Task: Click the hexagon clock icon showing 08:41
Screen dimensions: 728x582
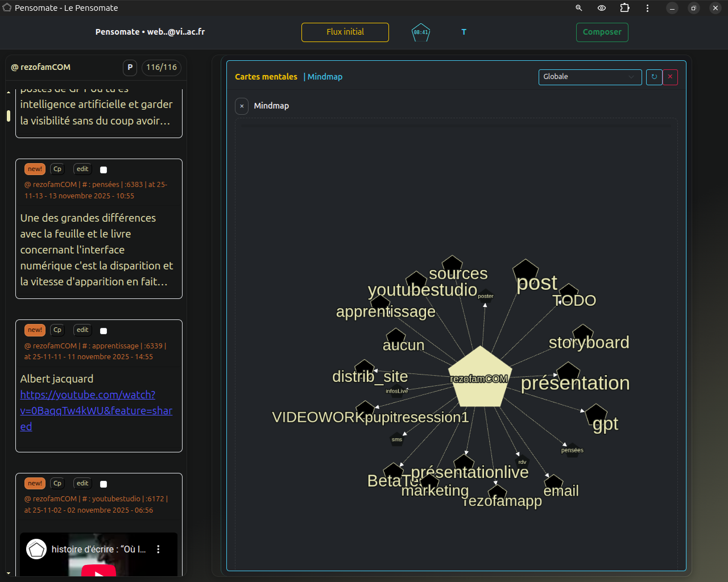Action: point(420,32)
